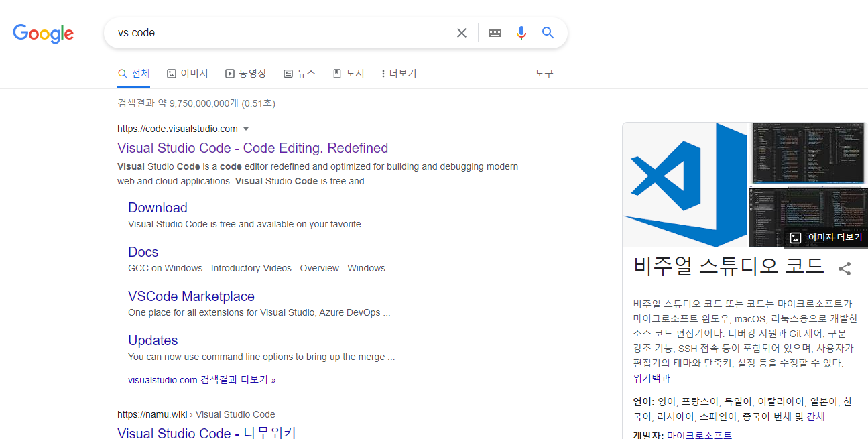Start voice search with microphone icon
The image size is (868, 439).
[521, 33]
